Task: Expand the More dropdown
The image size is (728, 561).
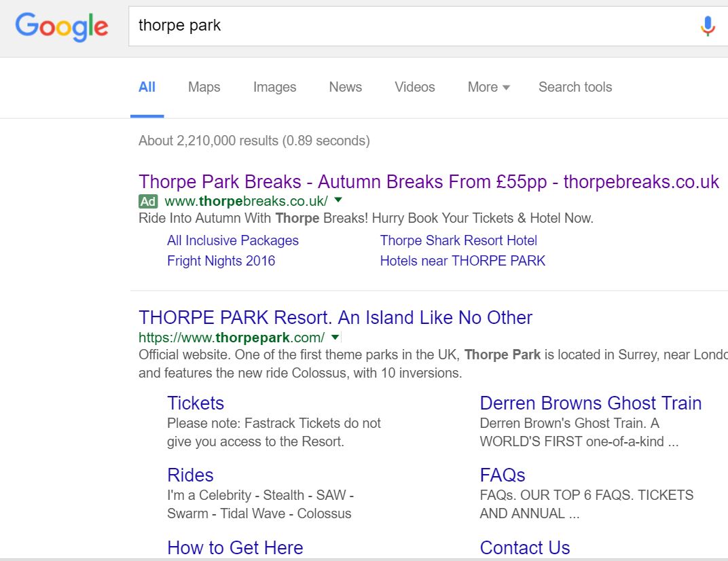Action: [488, 88]
